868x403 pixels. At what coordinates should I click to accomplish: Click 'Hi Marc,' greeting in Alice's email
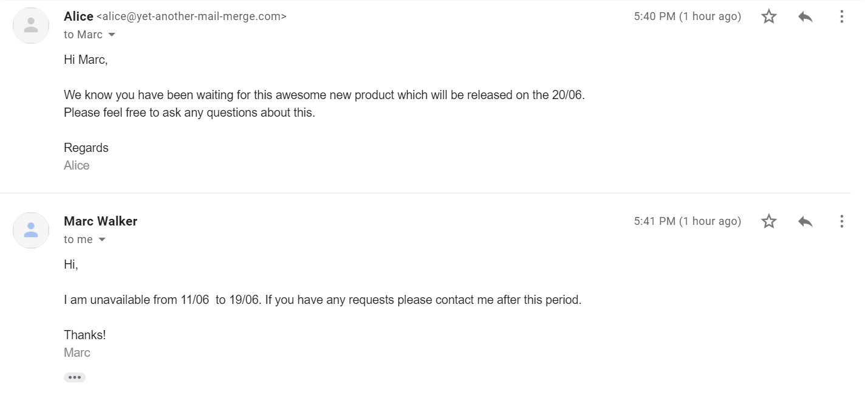[86, 60]
